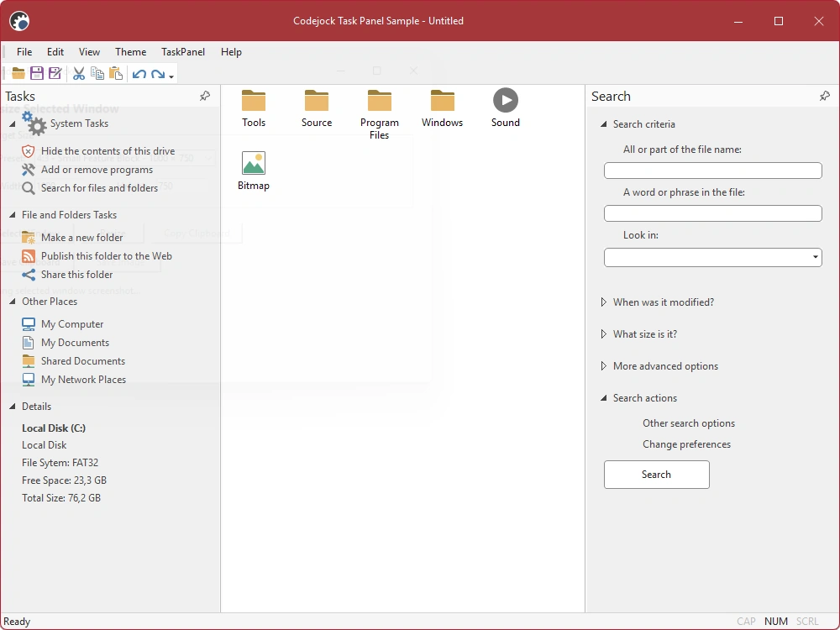This screenshot has width=840, height=630.
Task: Open the Edit menu
Action: click(55, 52)
